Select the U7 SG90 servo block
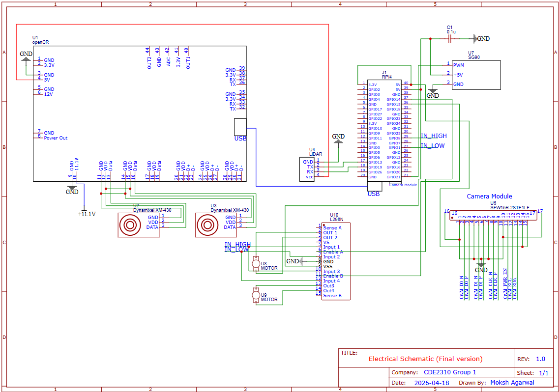Image resolution: width=559 pixels, height=392 pixels. pyautogui.click(x=476, y=74)
